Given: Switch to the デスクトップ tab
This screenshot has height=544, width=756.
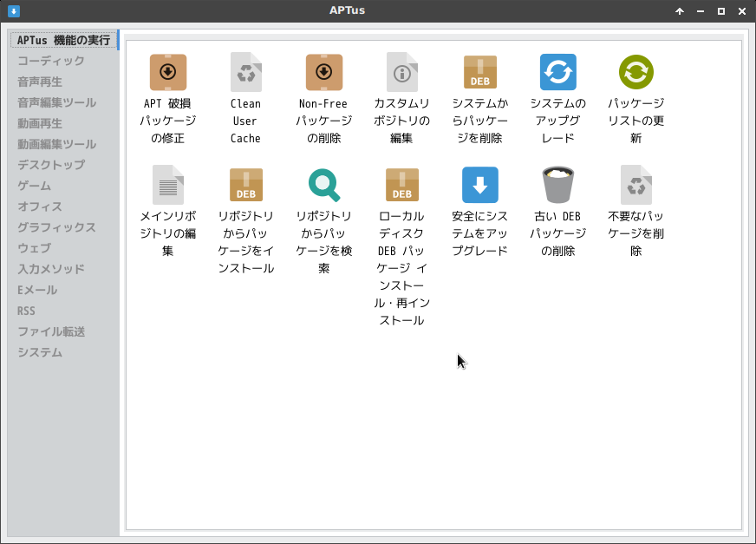Looking at the screenshot, I should tap(51, 165).
